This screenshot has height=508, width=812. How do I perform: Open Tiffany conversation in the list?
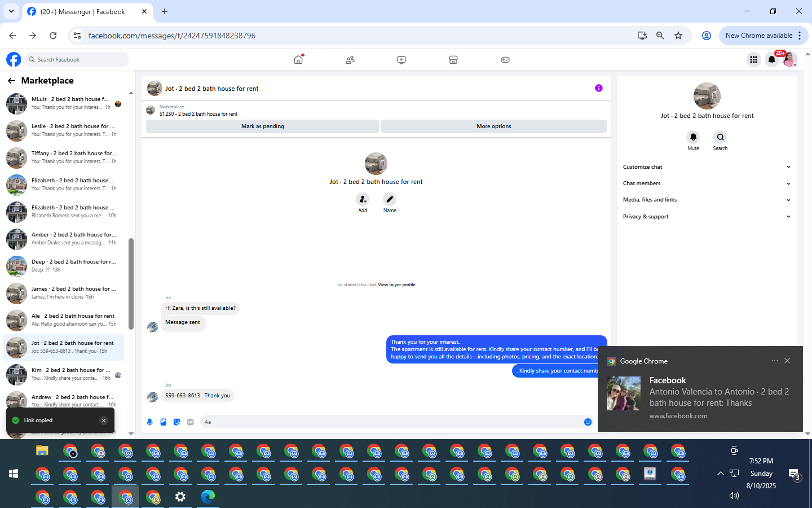64,158
